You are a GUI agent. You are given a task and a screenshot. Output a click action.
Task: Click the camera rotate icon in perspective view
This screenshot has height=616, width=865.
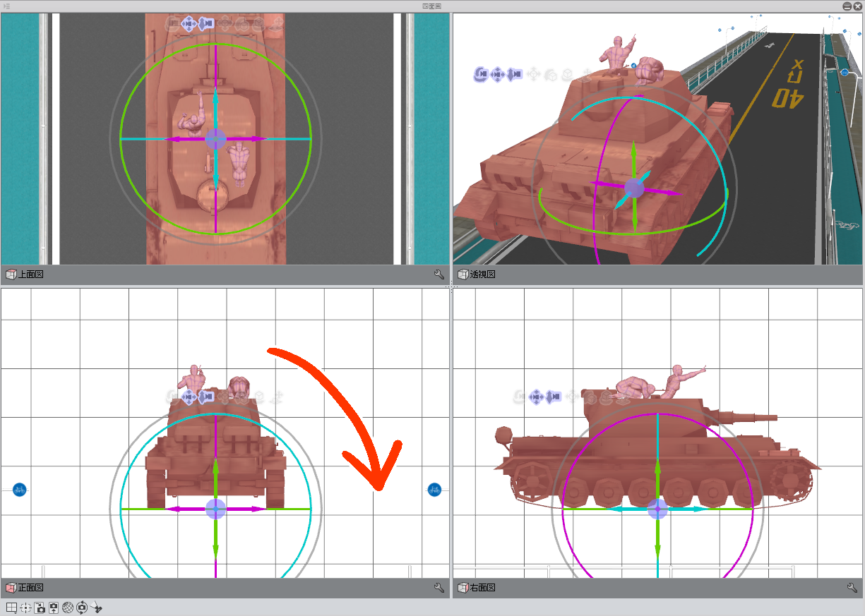point(482,73)
